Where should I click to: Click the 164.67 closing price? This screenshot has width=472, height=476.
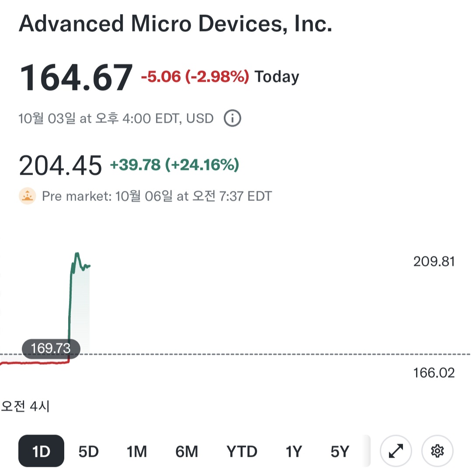point(76,78)
